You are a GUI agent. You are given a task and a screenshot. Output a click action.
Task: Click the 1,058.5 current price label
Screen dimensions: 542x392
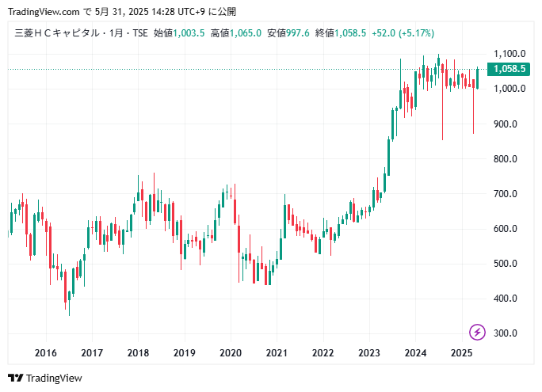[508, 69]
